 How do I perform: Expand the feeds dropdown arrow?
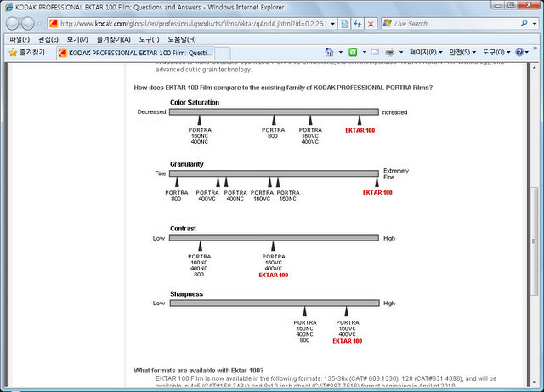coord(365,52)
